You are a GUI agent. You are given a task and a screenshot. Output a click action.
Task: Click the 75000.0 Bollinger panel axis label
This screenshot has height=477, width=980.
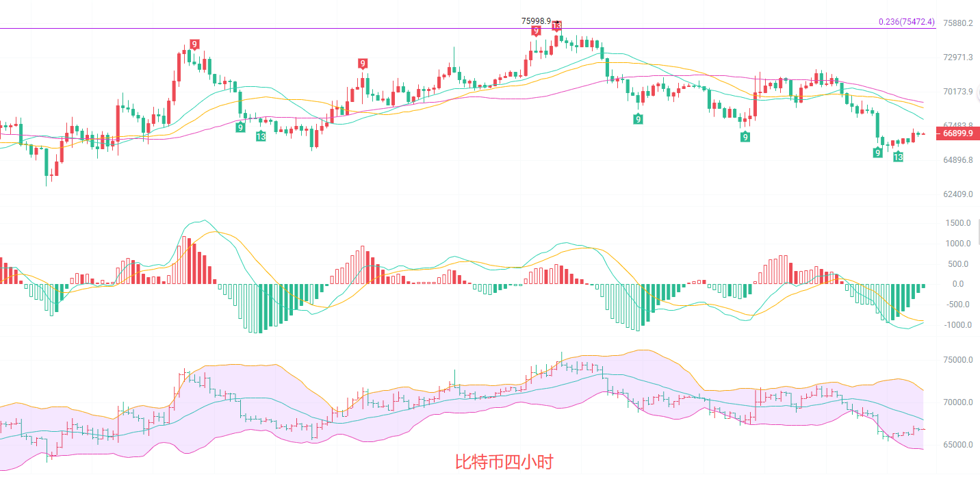(x=958, y=360)
